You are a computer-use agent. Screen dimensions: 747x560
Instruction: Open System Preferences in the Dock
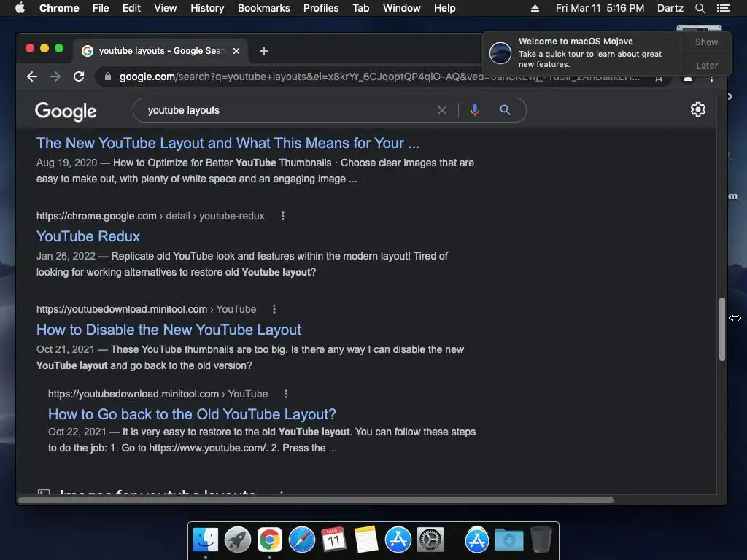point(430,540)
